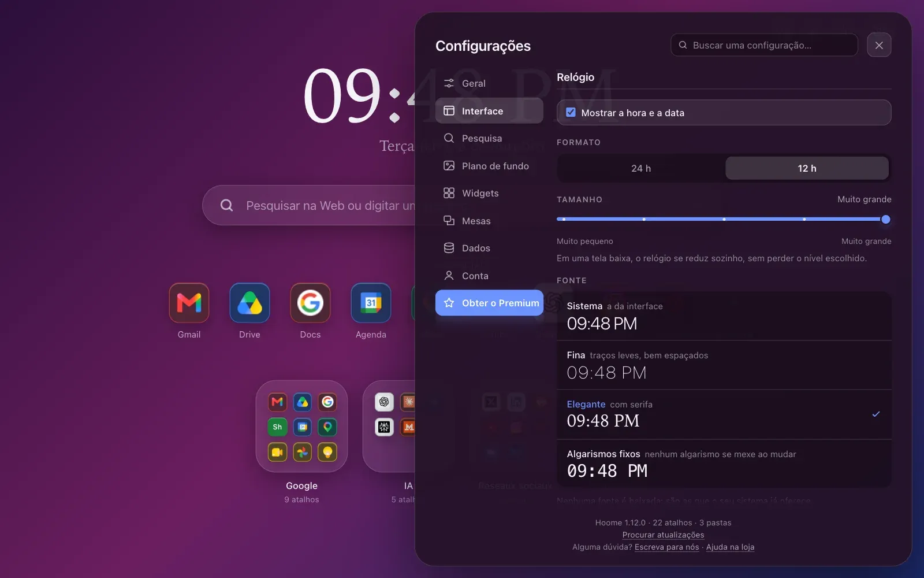This screenshot has width=924, height=578.
Task: Open the Ajuda na loja link
Action: (x=730, y=547)
